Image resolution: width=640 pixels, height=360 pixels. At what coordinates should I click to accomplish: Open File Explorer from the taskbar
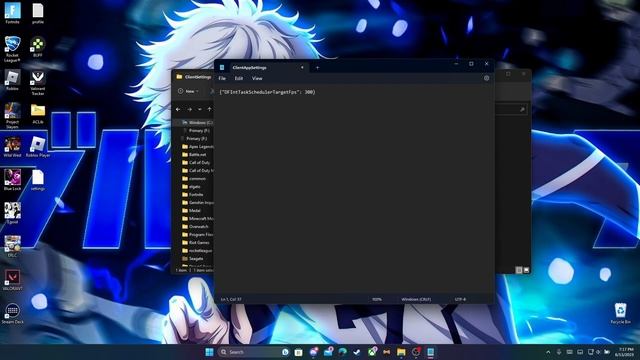tap(401, 352)
